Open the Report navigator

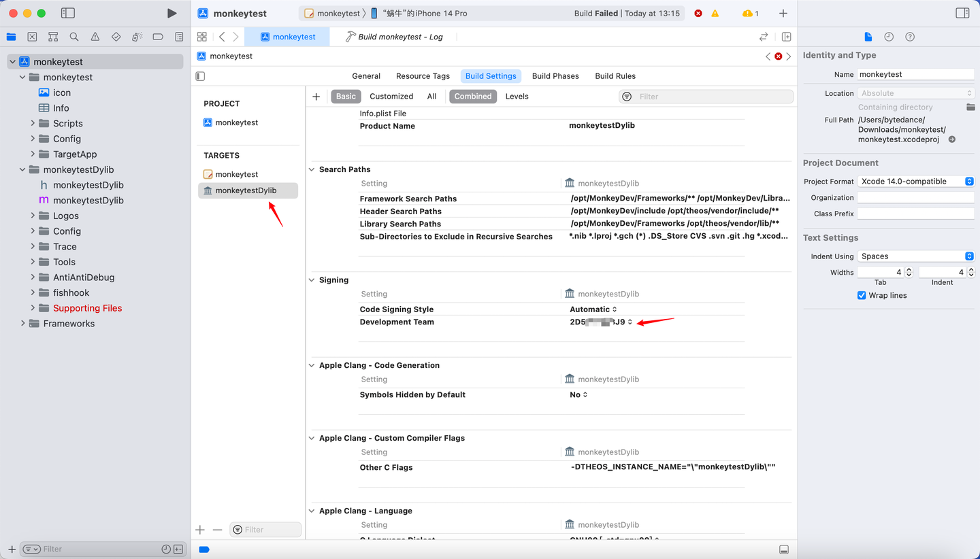178,36
